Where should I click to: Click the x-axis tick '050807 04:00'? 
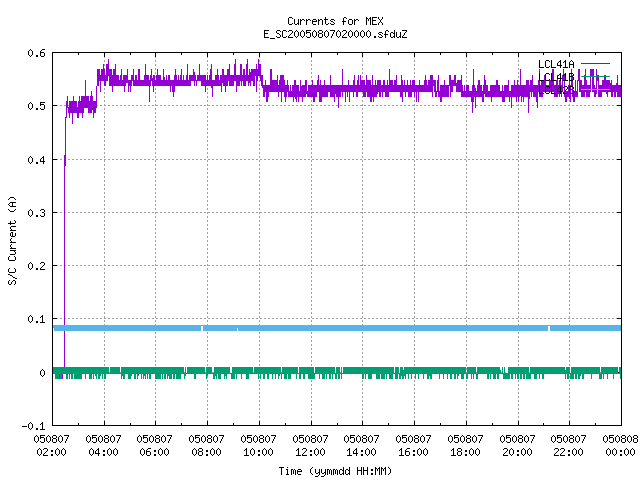pyautogui.click(x=103, y=445)
